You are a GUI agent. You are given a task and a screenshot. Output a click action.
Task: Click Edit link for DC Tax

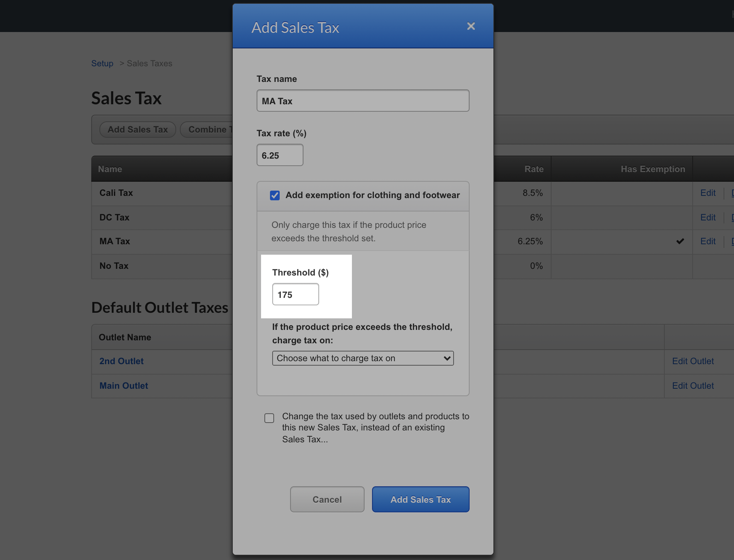pyautogui.click(x=708, y=217)
